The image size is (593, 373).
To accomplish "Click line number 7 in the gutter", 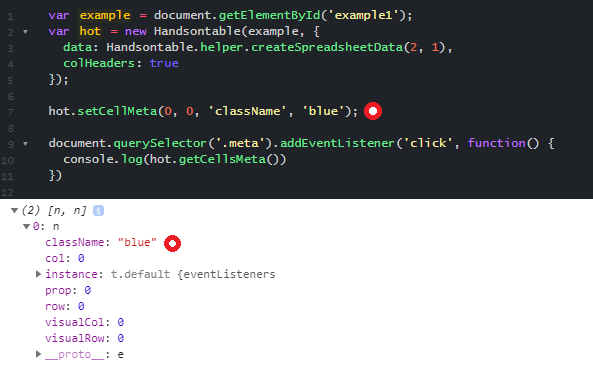I will tap(10, 112).
